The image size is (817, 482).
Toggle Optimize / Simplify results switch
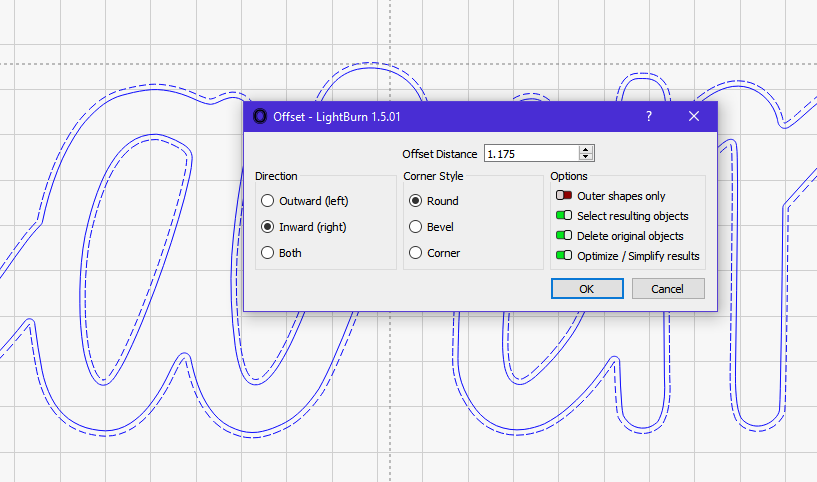tap(564, 255)
